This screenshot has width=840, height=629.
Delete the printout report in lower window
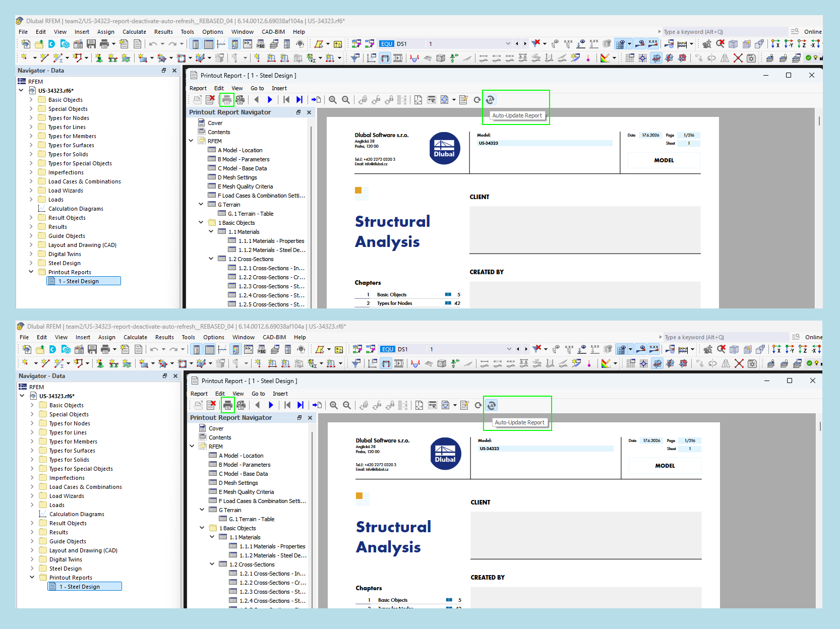pos(211,405)
